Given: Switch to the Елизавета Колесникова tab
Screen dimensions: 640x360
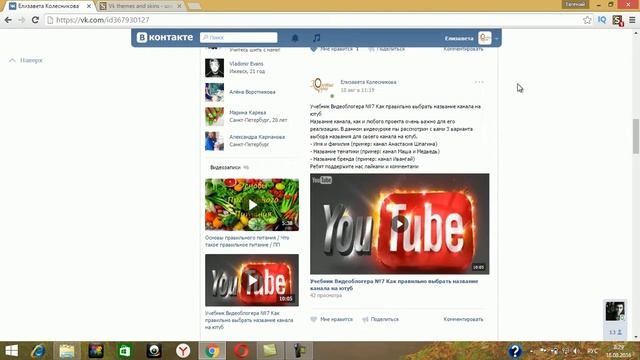Looking at the screenshot, I should [x=49, y=6].
